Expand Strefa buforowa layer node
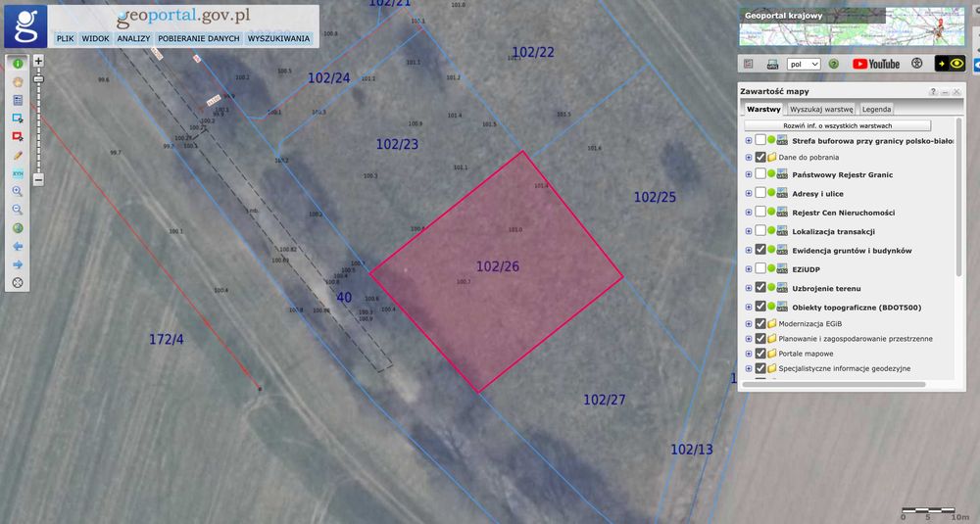Viewport: 980px width, 524px height. (749, 140)
